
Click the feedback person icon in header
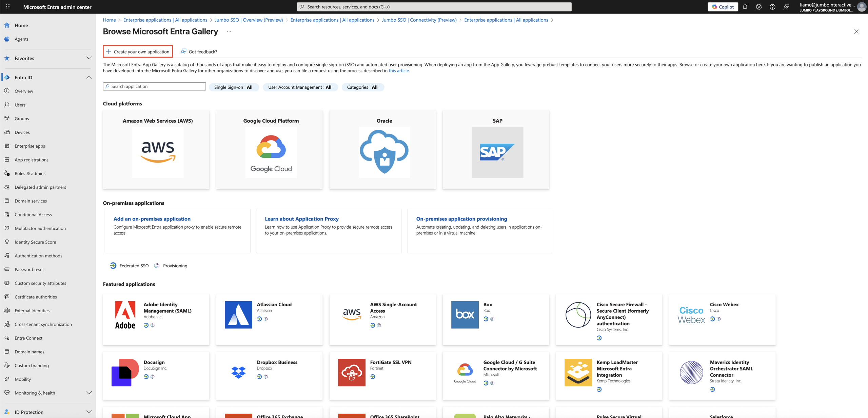pos(786,7)
